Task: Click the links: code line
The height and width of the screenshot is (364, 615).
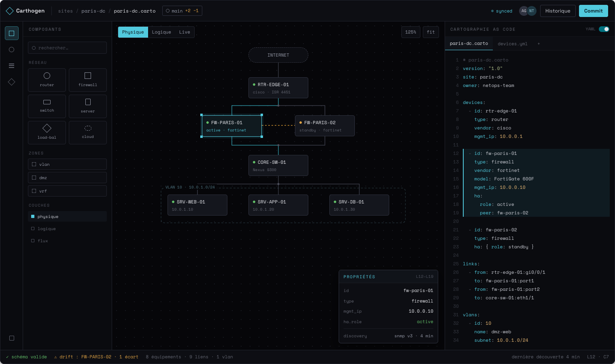Action: pos(471,264)
